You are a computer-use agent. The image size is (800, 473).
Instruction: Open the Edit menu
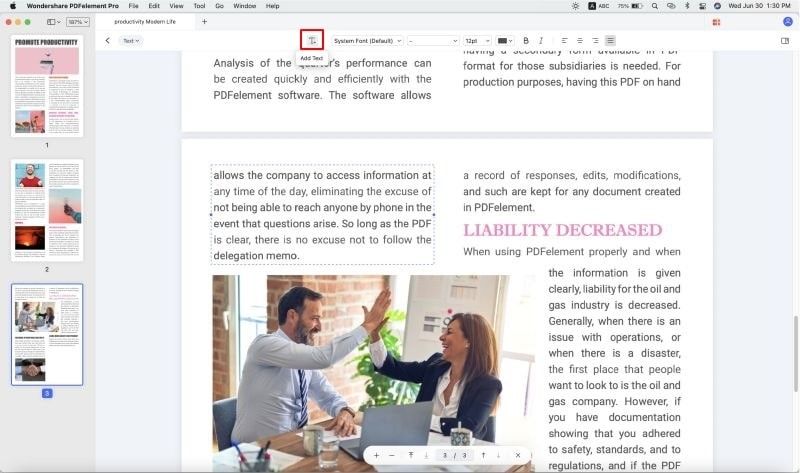tap(154, 6)
